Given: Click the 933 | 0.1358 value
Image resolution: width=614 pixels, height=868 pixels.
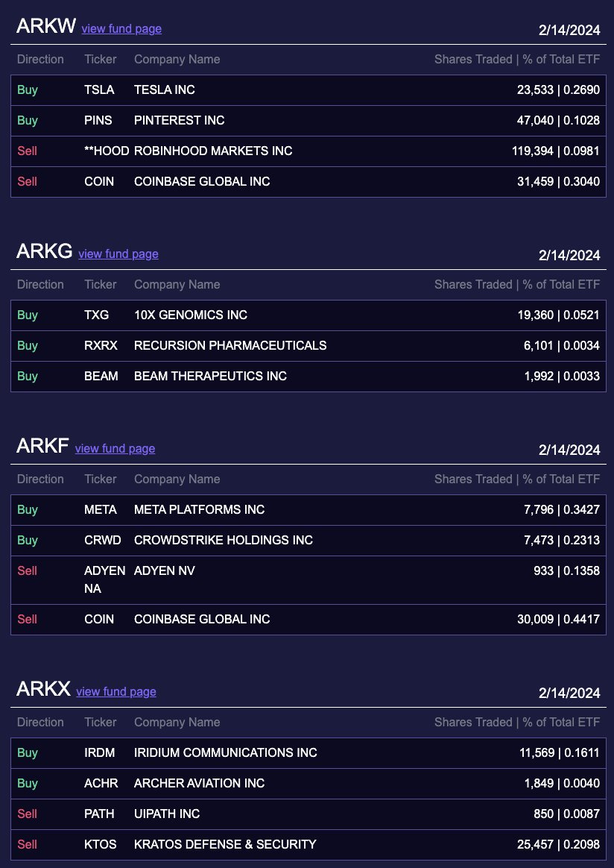Looking at the screenshot, I should [x=566, y=570].
